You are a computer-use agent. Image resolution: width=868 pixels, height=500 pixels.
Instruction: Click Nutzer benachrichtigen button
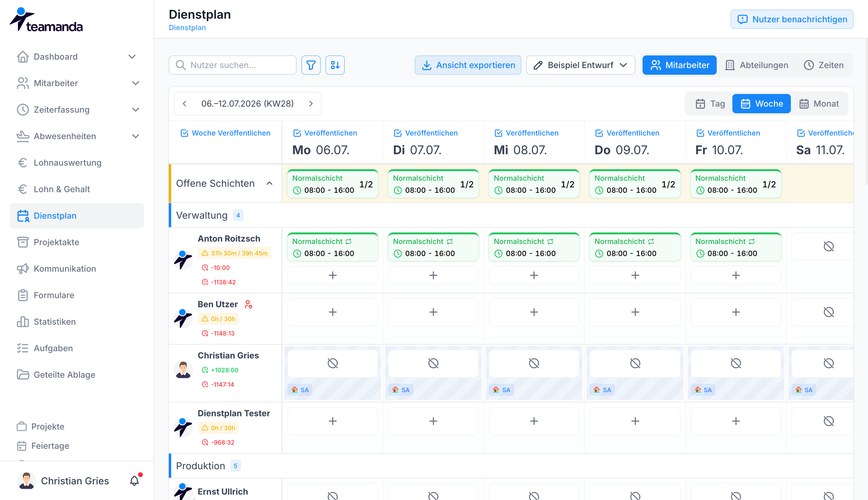coord(792,19)
